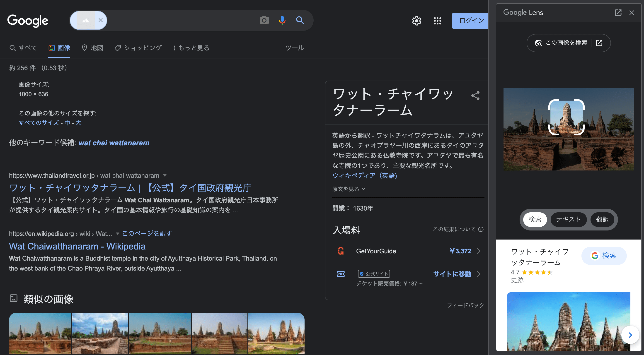Open the ショッピング tab
Viewport: 644px width, 355px height.
click(x=138, y=48)
